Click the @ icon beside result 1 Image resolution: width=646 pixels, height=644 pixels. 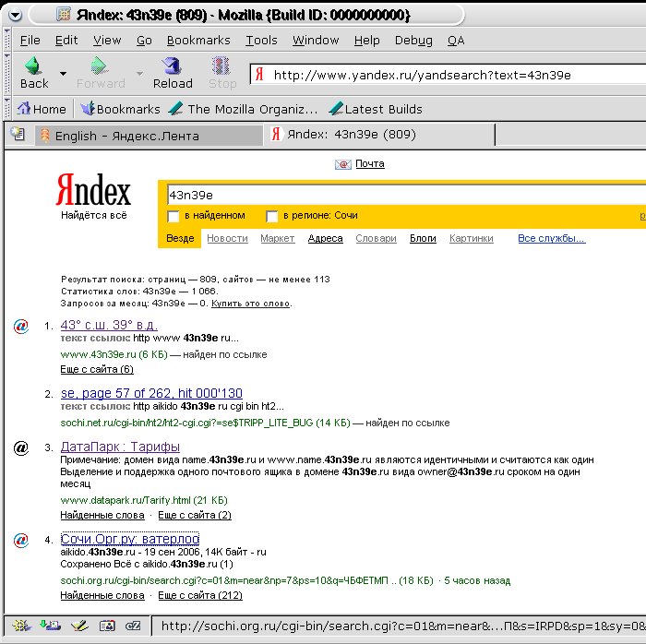coord(21,326)
